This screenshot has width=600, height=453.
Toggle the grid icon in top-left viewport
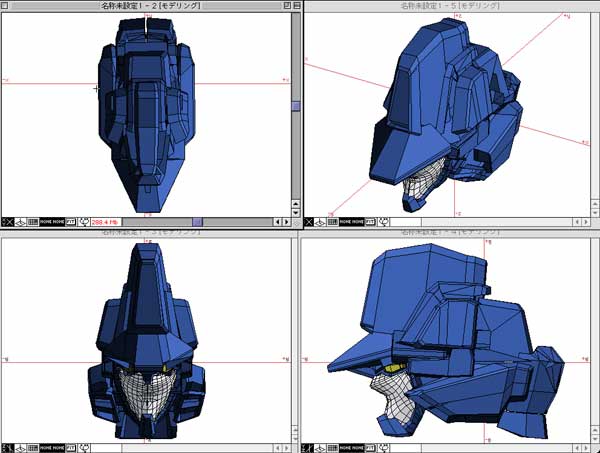(x=33, y=221)
